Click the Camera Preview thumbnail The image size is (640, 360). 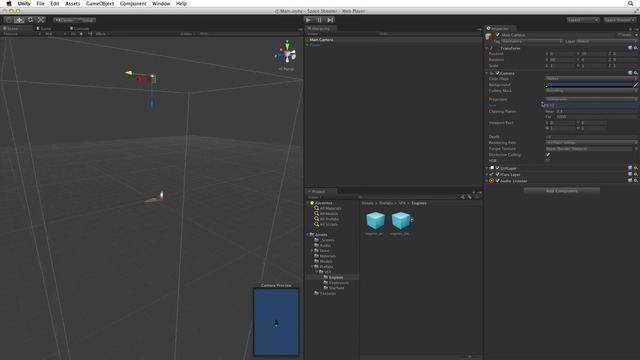tap(276, 322)
